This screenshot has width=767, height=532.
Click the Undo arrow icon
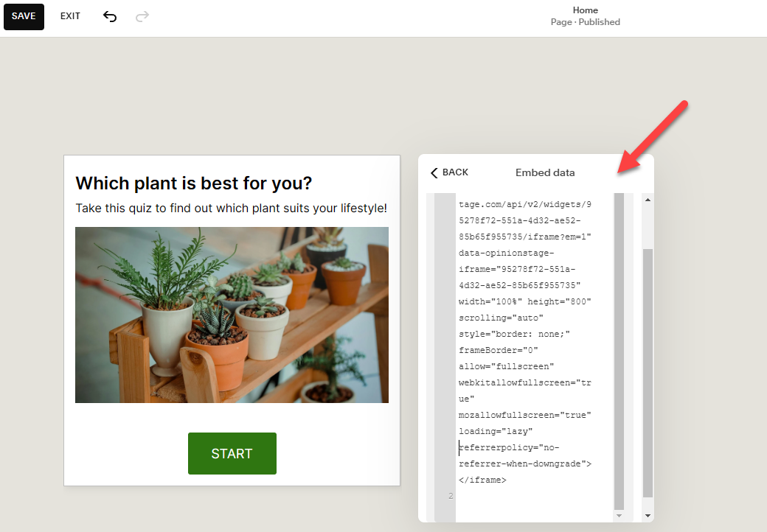click(110, 16)
